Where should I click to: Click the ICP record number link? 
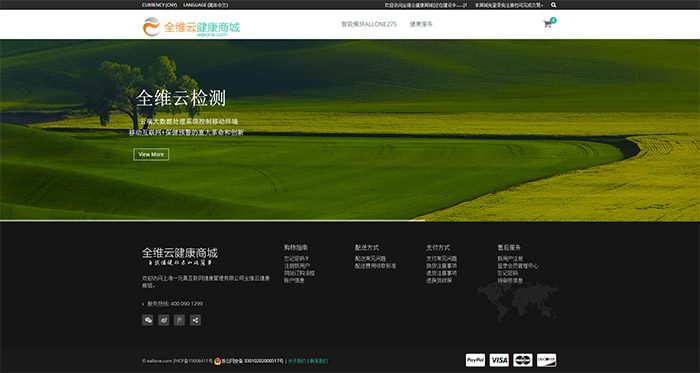click(193, 361)
